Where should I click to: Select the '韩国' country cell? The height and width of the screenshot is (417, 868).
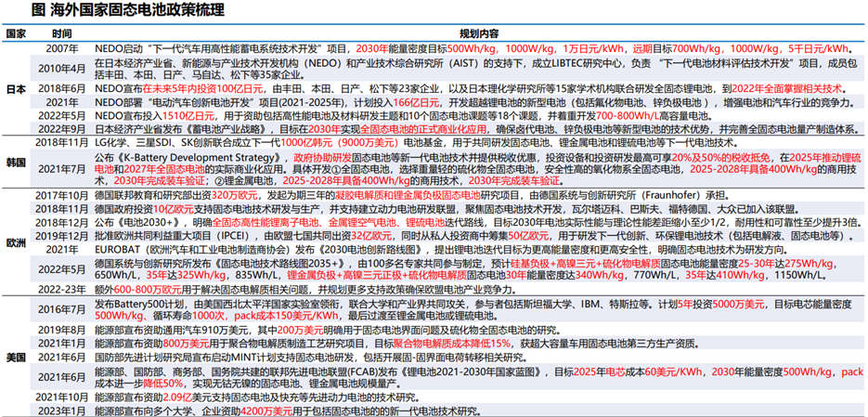[16, 164]
